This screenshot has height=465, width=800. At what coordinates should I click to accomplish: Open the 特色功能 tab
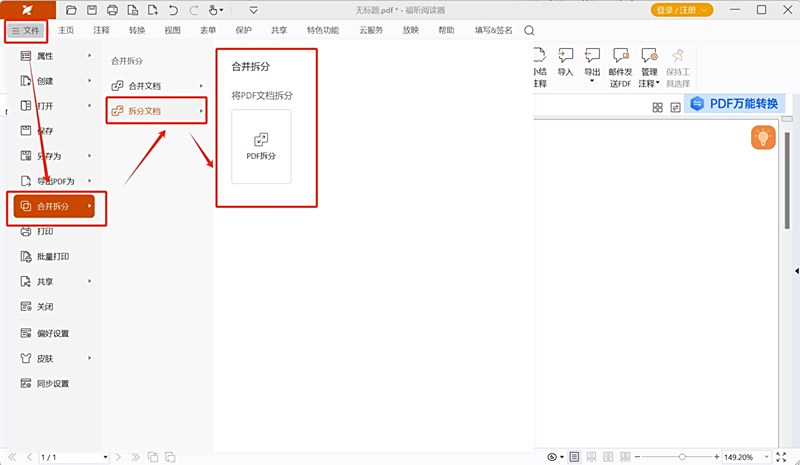pyautogui.click(x=323, y=30)
